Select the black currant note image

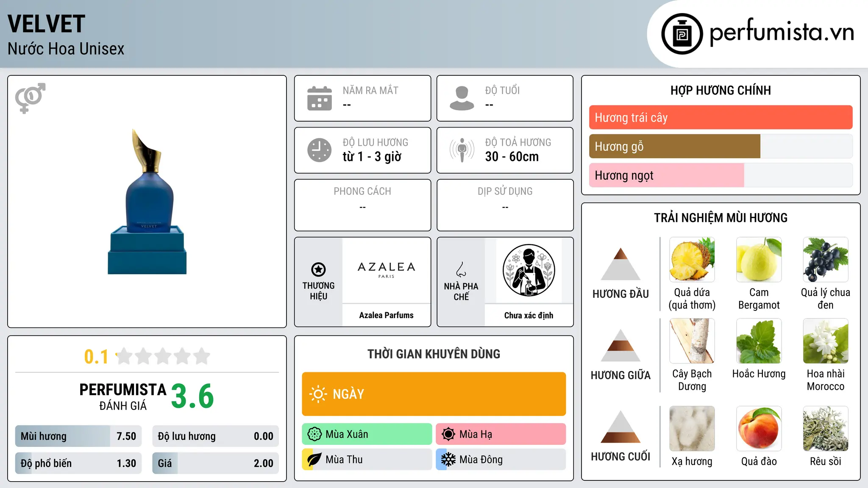[826, 260]
